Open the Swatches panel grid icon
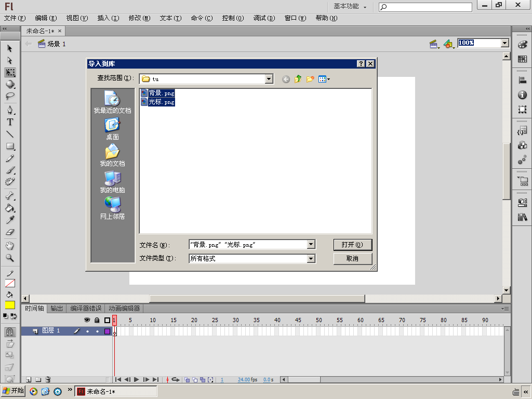The image size is (532, 399). pyautogui.click(x=523, y=59)
